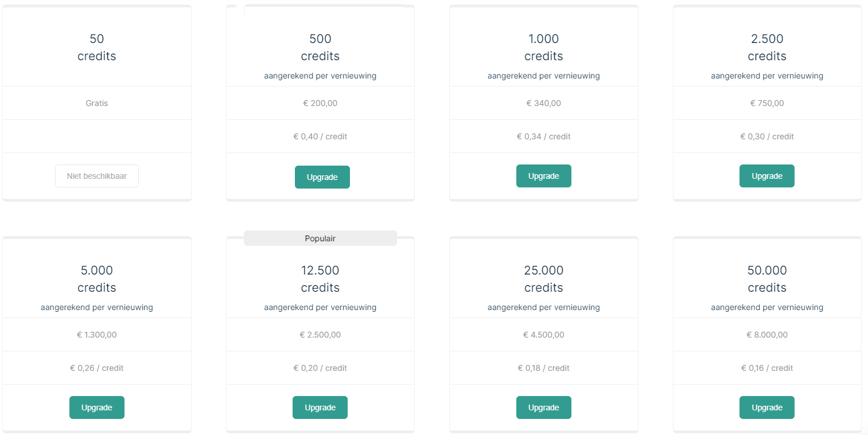The width and height of the screenshot is (868, 435).
Task: Click the Gratis price label
Action: coord(96,103)
